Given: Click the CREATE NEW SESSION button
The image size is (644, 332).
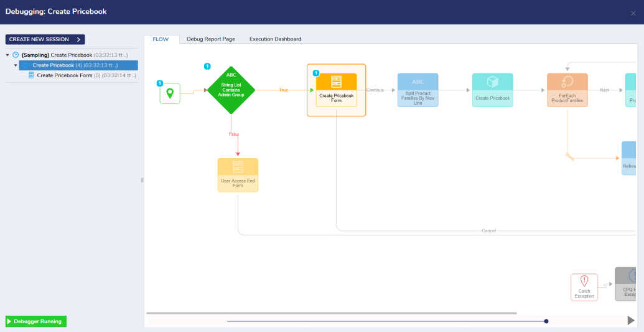Looking at the screenshot, I should (45, 39).
